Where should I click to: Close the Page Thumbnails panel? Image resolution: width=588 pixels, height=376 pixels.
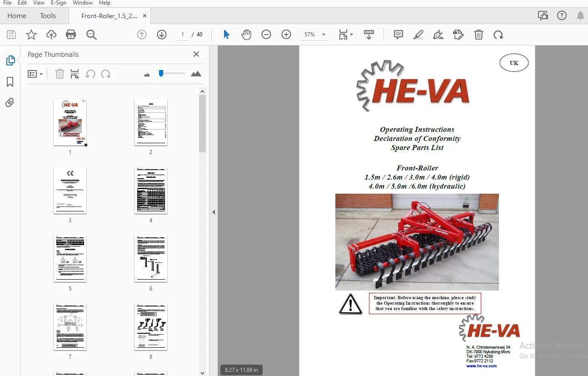[x=196, y=54]
